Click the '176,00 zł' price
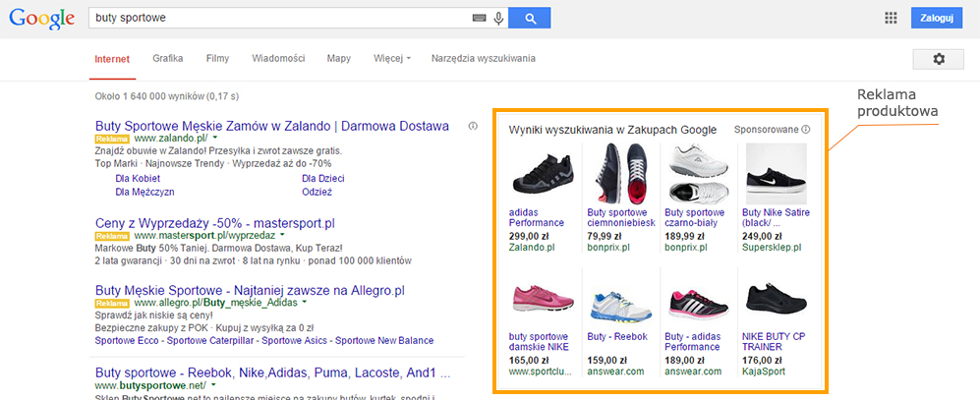980x400 pixels. pos(763,360)
